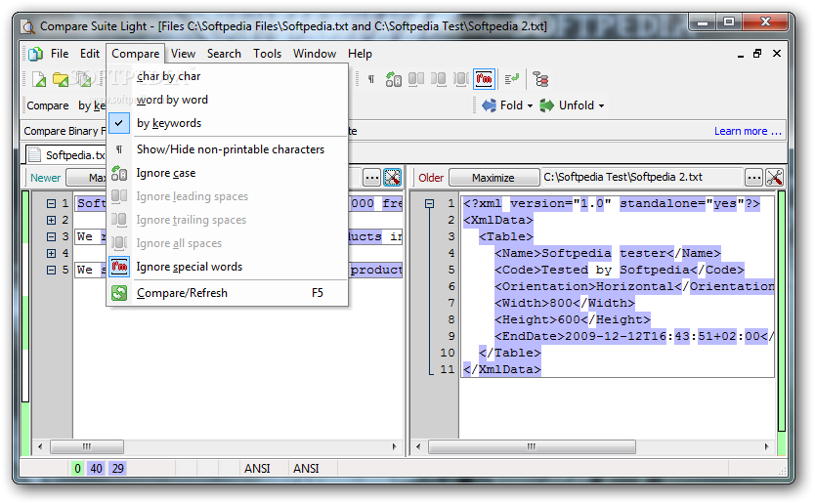Click the grayed Ignore trailing spaces toolbar icon
815x504 pixels.
pyautogui.click(x=438, y=79)
